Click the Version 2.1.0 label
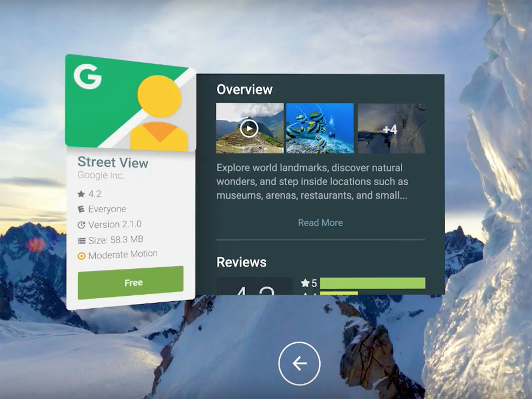 tap(115, 224)
